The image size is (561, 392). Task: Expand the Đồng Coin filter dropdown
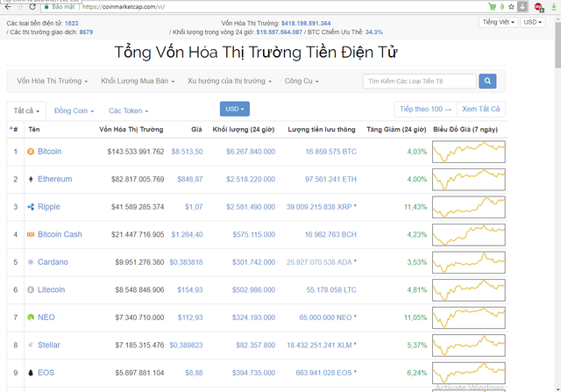point(74,111)
